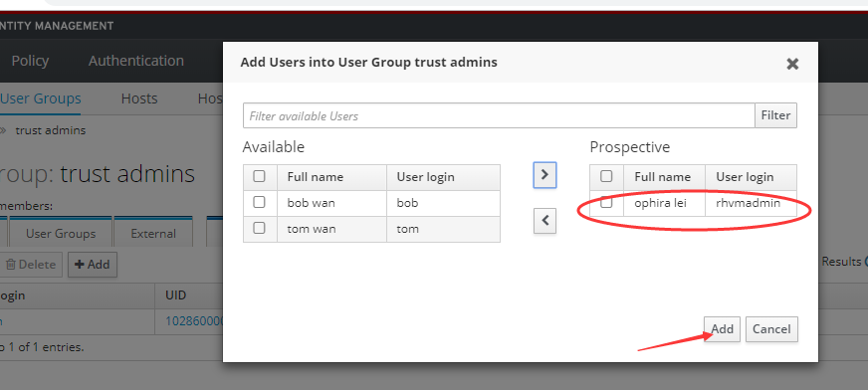
Task: Click Prospective table Full name header
Action: coord(663,177)
